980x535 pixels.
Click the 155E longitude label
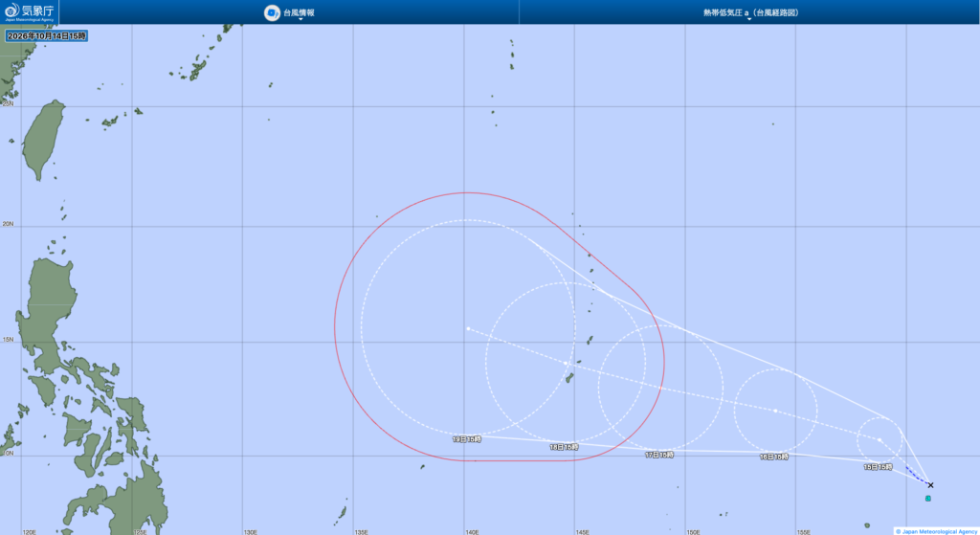coord(804,532)
